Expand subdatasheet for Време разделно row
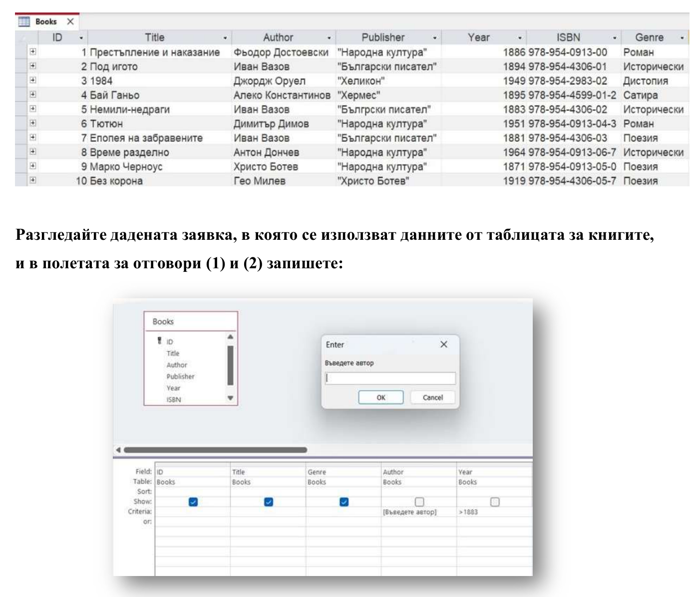 tap(32, 151)
